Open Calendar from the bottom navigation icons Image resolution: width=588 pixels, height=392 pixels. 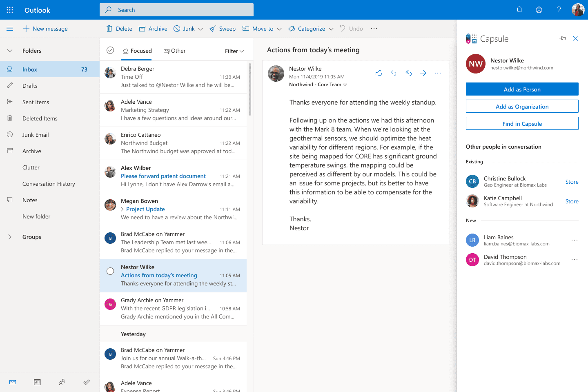[x=37, y=382]
